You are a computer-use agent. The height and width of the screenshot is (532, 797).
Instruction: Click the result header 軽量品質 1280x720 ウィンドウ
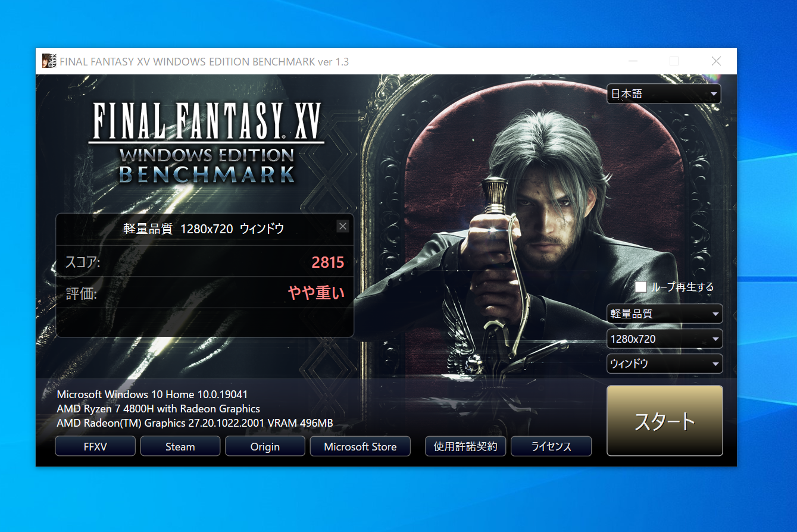[x=204, y=229]
